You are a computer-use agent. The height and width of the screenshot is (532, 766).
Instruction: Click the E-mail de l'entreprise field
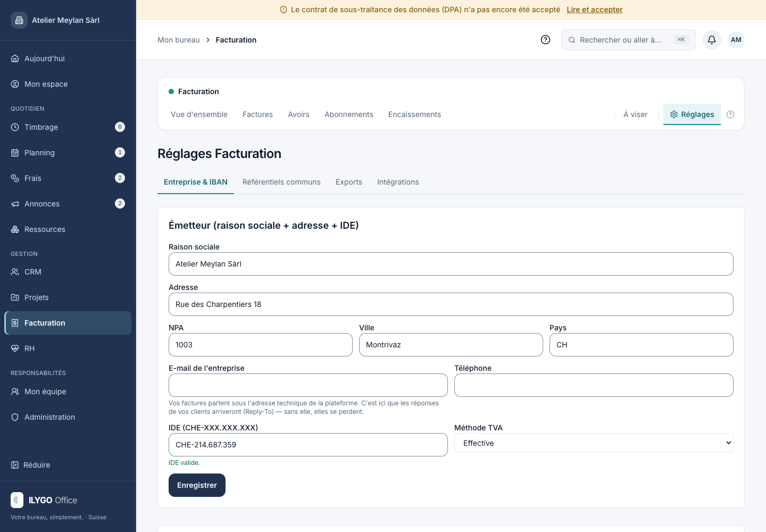[308, 385]
